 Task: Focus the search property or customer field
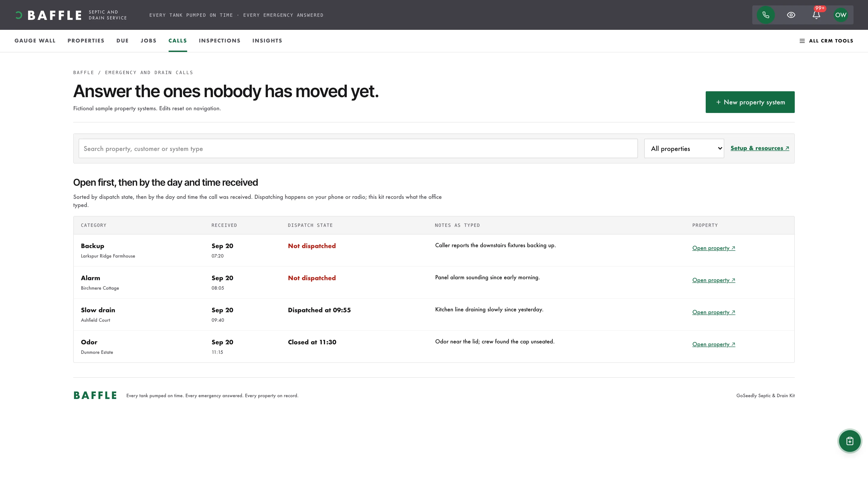tap(358, 148)
